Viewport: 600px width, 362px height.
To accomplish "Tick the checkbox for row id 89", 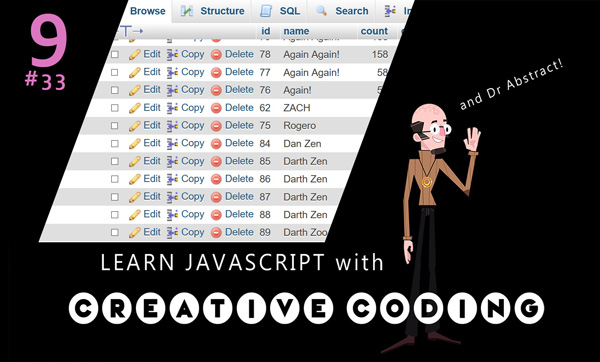I will point(115,232).
